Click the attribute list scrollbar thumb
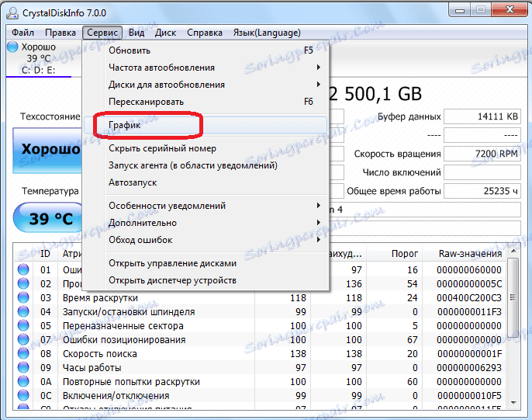The image size is (532, 420). click(513, 297)
